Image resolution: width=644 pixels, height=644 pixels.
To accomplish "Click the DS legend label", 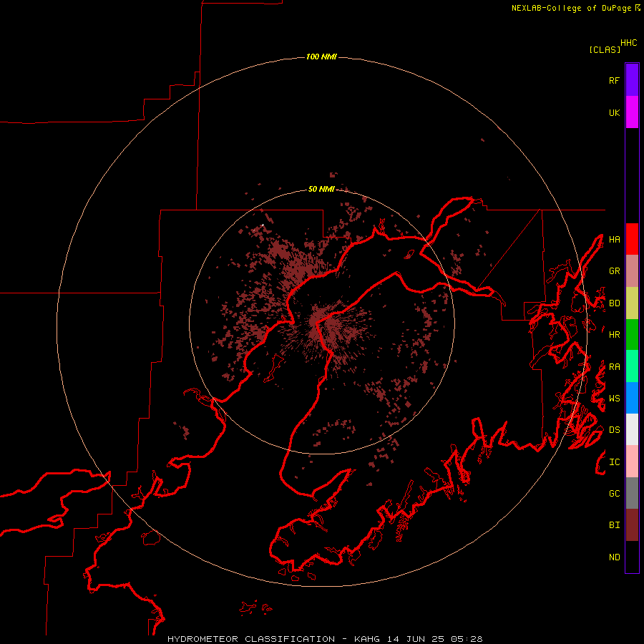I will (614, 430).
